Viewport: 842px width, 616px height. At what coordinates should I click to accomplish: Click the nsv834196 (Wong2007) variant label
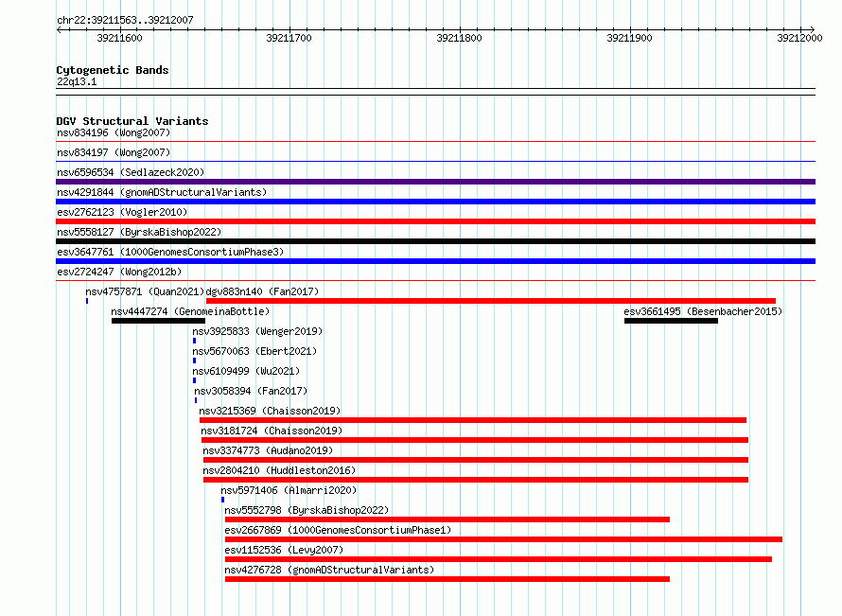pos(114,132)
